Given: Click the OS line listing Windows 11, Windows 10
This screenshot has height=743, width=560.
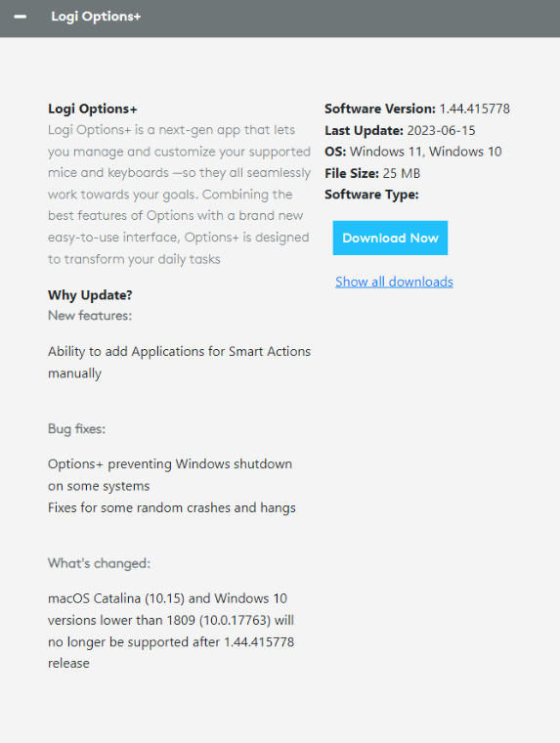Looking at the screenshot, I should (413, 152).
